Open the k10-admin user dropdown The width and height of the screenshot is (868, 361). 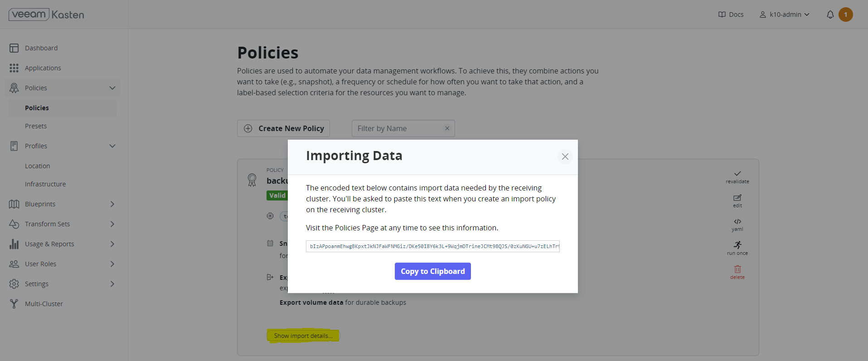pyautogui.click(x=785, y=15)
